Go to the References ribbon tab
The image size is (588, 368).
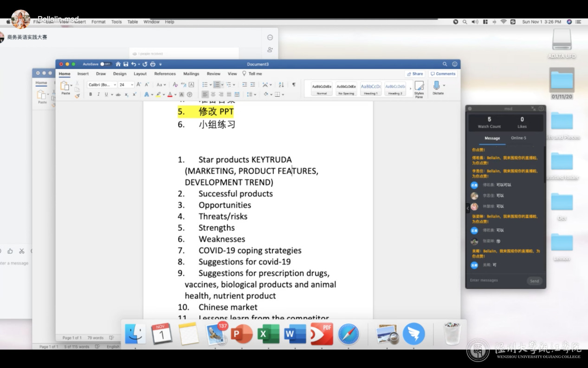click(x=165, y=74)
